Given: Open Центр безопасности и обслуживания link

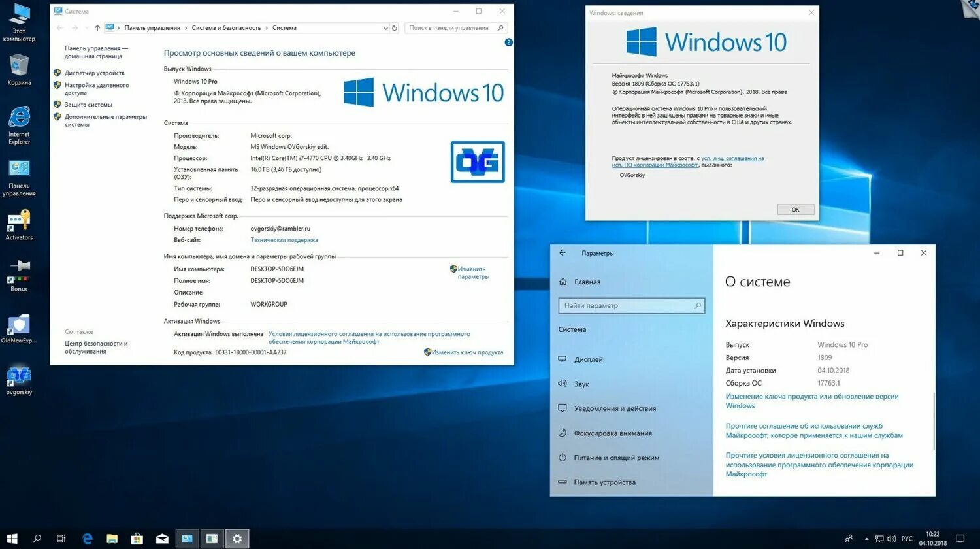Looking at the screenshot, I should 96,347.
